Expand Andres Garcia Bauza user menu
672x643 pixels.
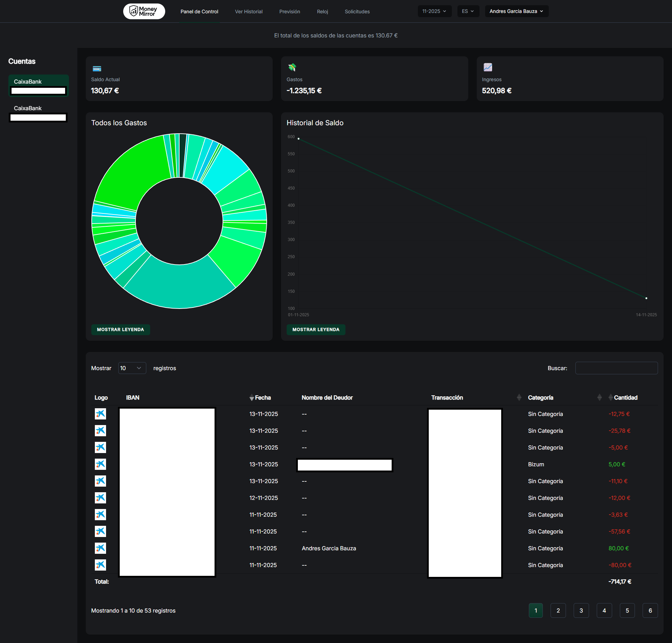[x=516, y=11]
